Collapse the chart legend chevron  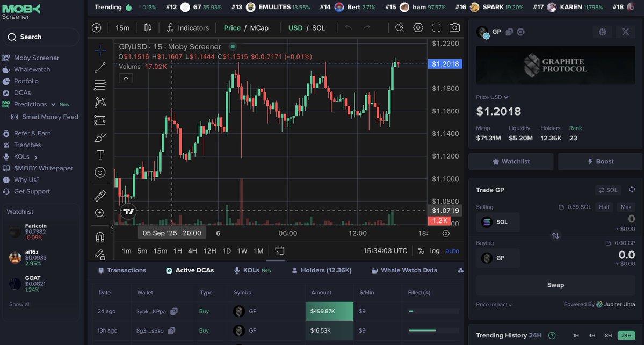(x=126, y=78)
